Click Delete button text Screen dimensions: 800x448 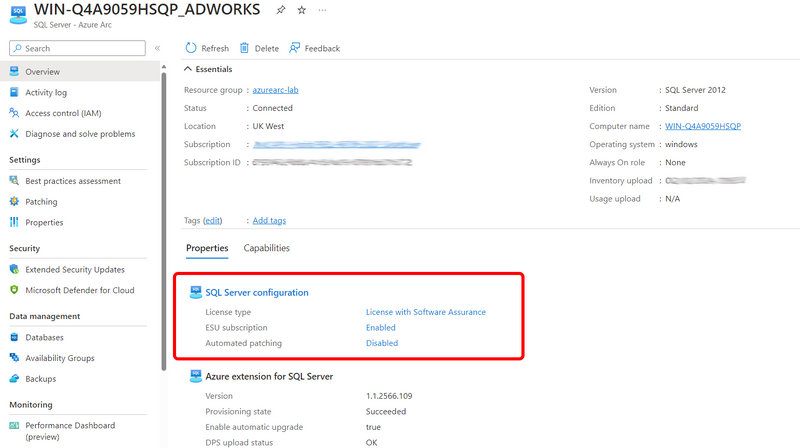267,48
